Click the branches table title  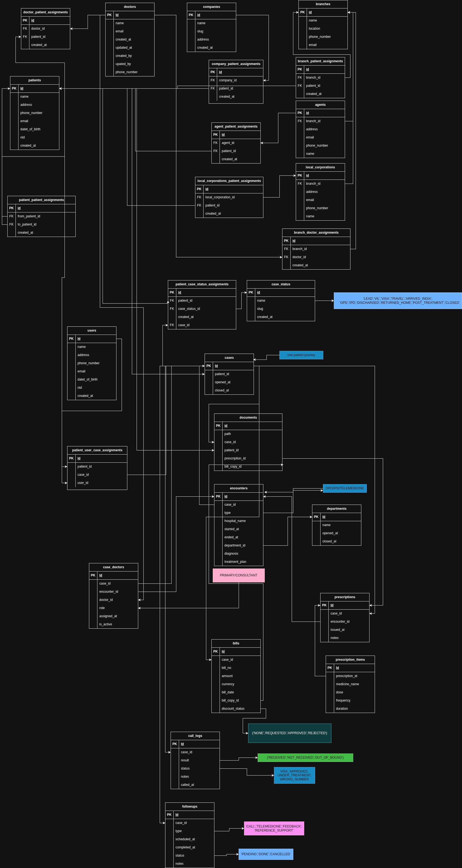[x=322, y=4]
